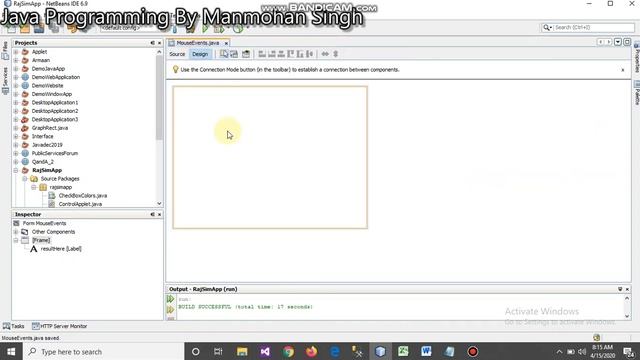640x360 pixels.
Task: Open File Explorer from the taskbar
Action: pos(242,351)
